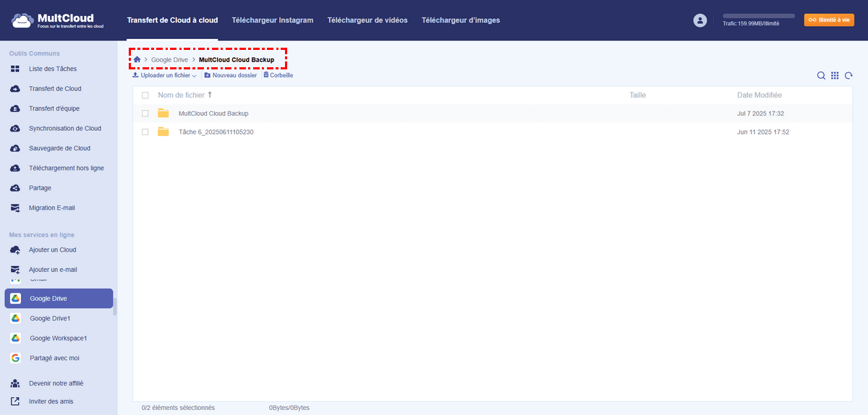Image resolution: width=868 pixels, height=415 pixels.
Task: Open the Tâche 6_20250611105230 folder name
Action: tap(216, 132)
